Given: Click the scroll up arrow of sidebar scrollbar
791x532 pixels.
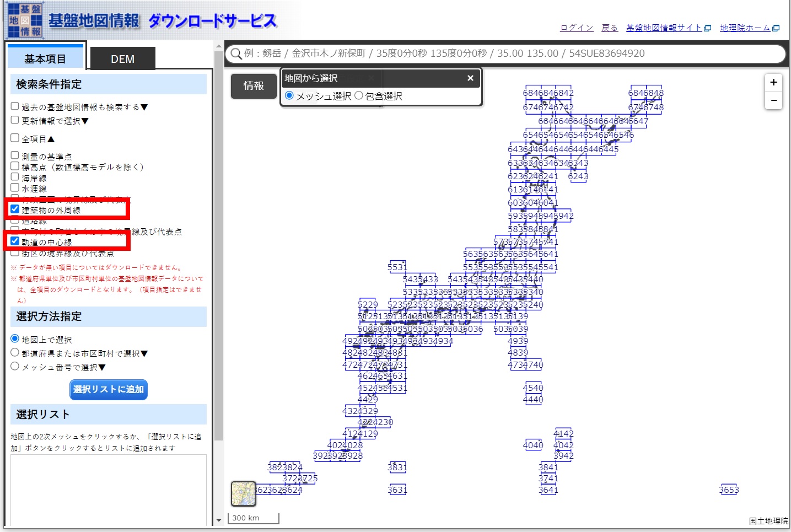Looking at the screenshot, I should pos(219,46).
